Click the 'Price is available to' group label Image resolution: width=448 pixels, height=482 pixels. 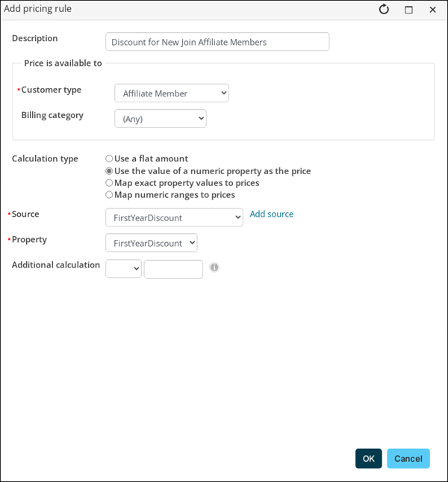coord(63,64)
